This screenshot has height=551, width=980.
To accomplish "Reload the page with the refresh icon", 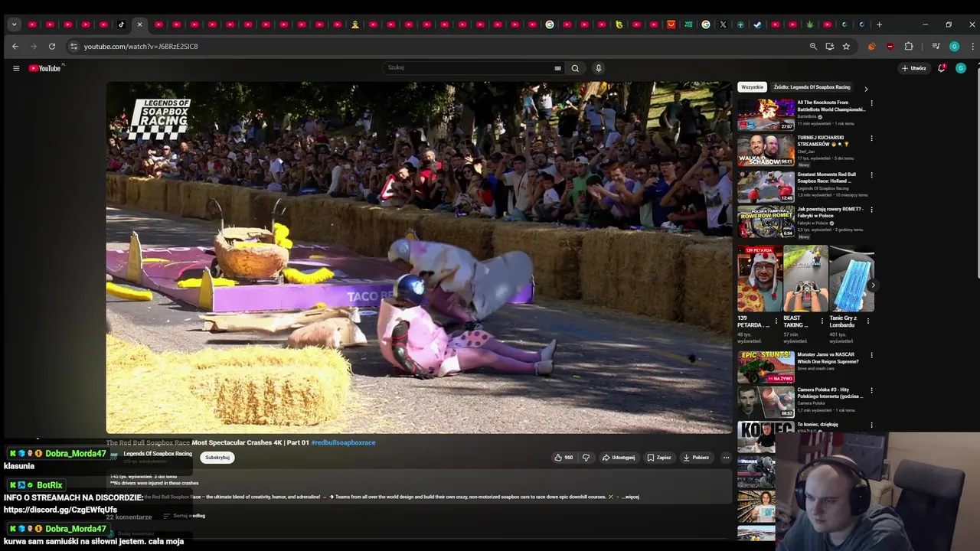I will pos(53,47).
